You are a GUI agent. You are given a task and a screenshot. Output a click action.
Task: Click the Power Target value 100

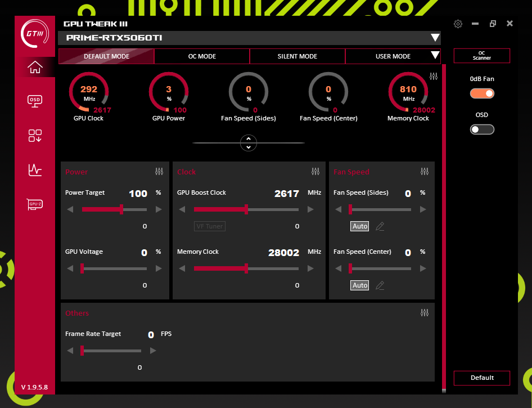[138, 194]
